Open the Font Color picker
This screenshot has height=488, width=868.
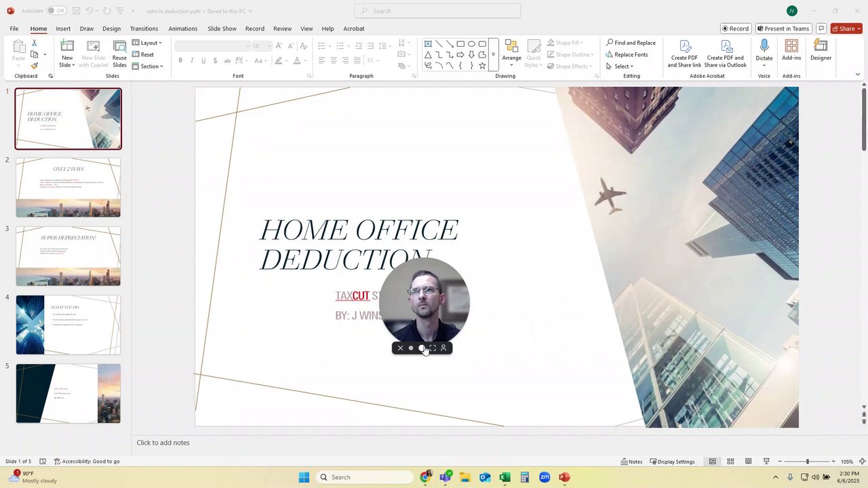[297, 60]
